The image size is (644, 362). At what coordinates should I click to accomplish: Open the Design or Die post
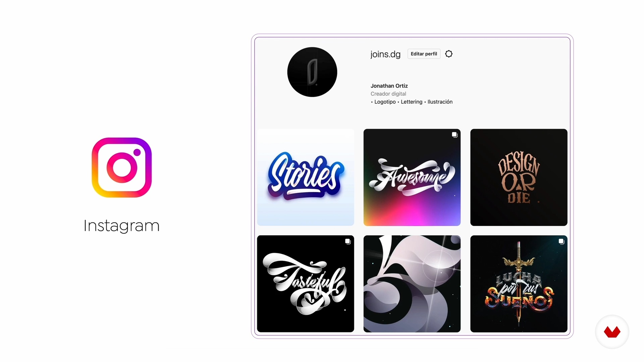pyautogui.click(x=519, y=177)
